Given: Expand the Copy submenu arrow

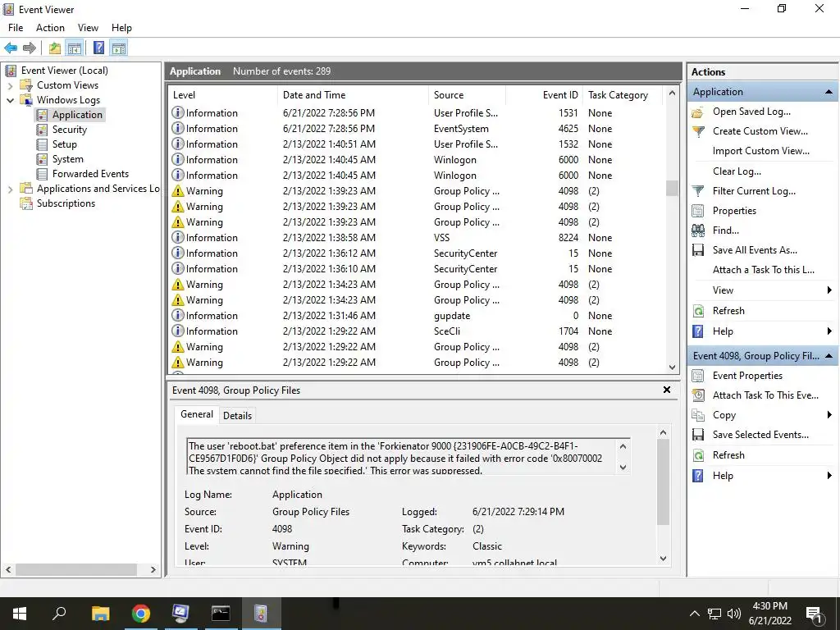Looking at the screenshot, I should [x=829, y=415].
